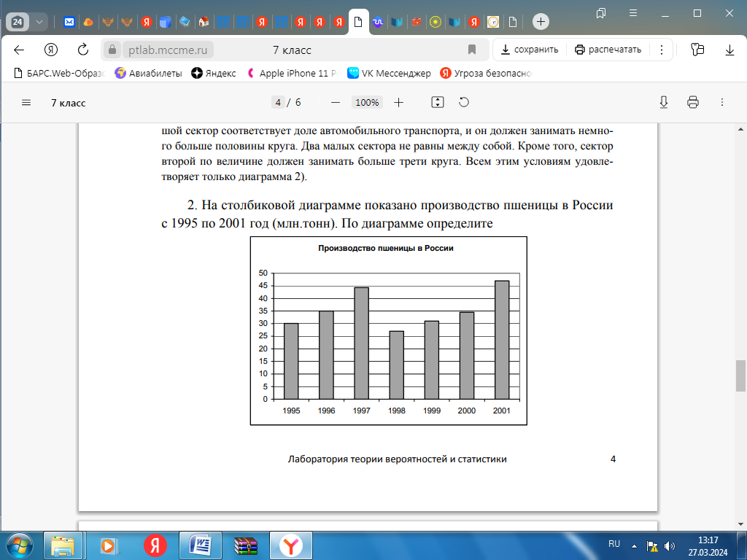This screenshot has height=560, width=747.
Task: Open the Yandex home page button
Action: 51,50
